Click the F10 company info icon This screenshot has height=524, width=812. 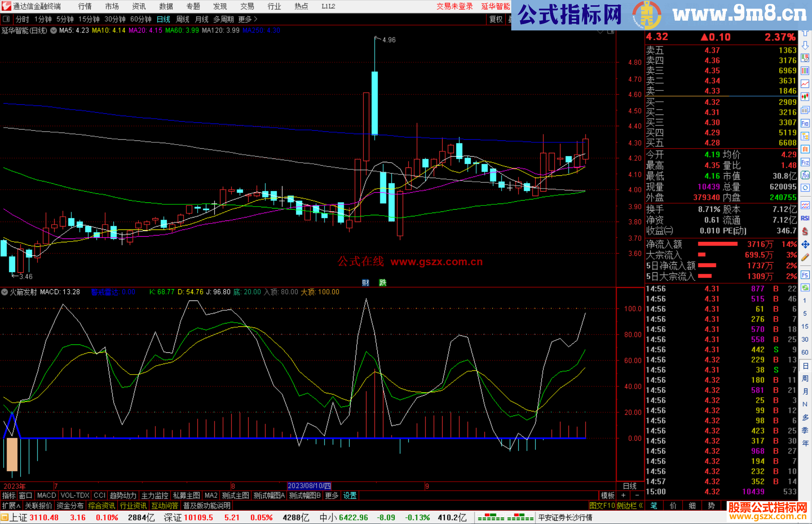click(805, 123)
